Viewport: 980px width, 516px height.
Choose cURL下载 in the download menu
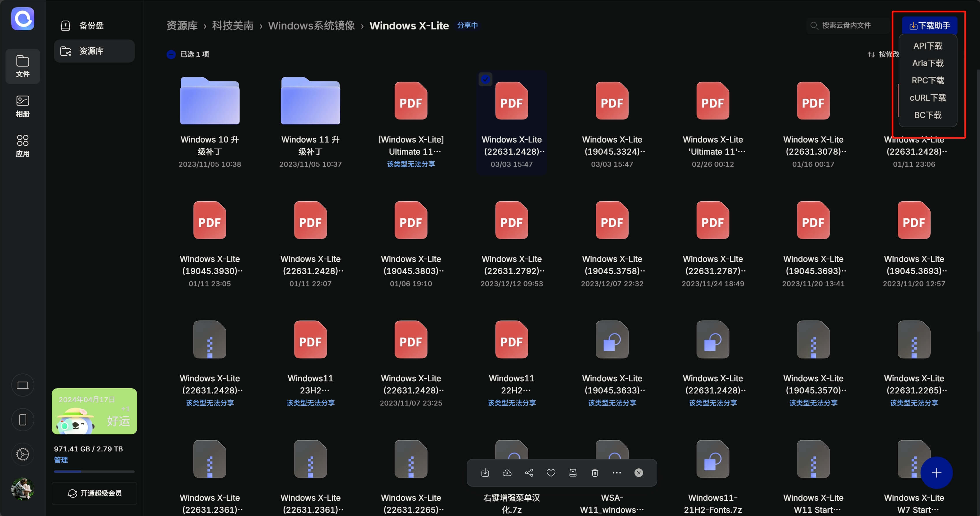click(927, 98)
